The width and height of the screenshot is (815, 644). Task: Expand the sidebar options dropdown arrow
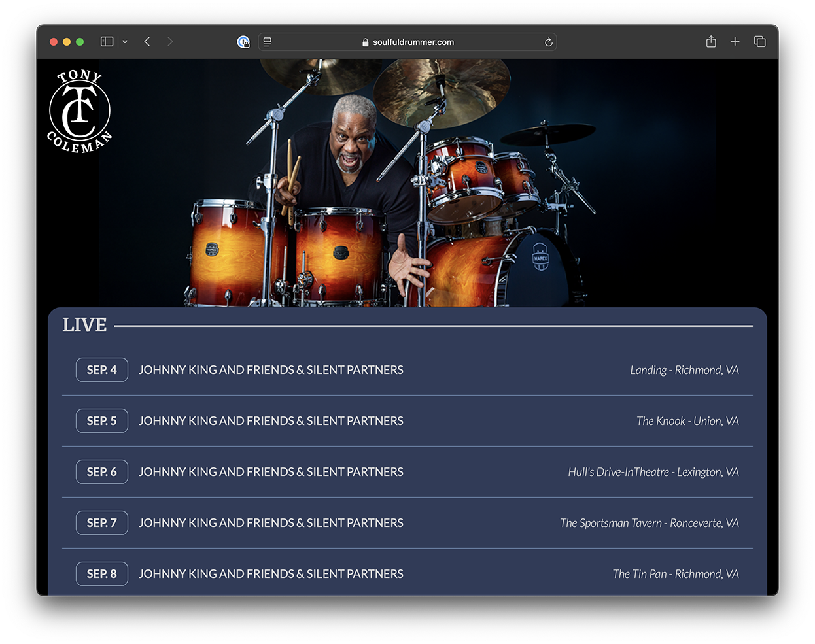point(125,42)
